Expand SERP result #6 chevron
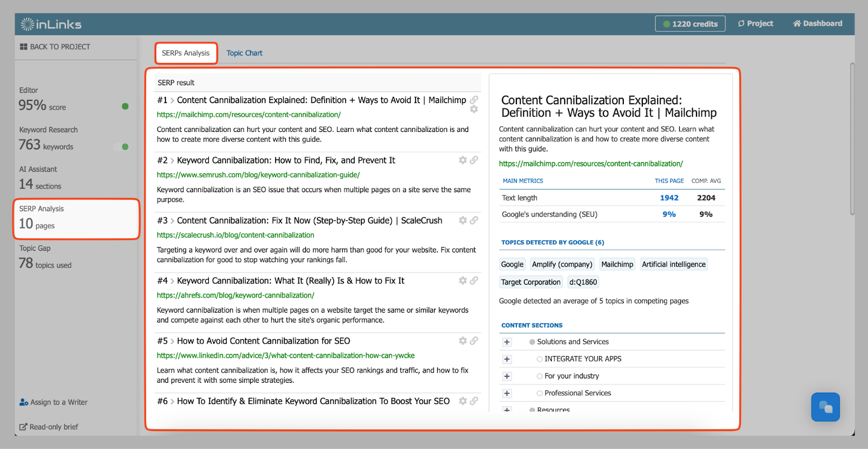 coord(173,402)
